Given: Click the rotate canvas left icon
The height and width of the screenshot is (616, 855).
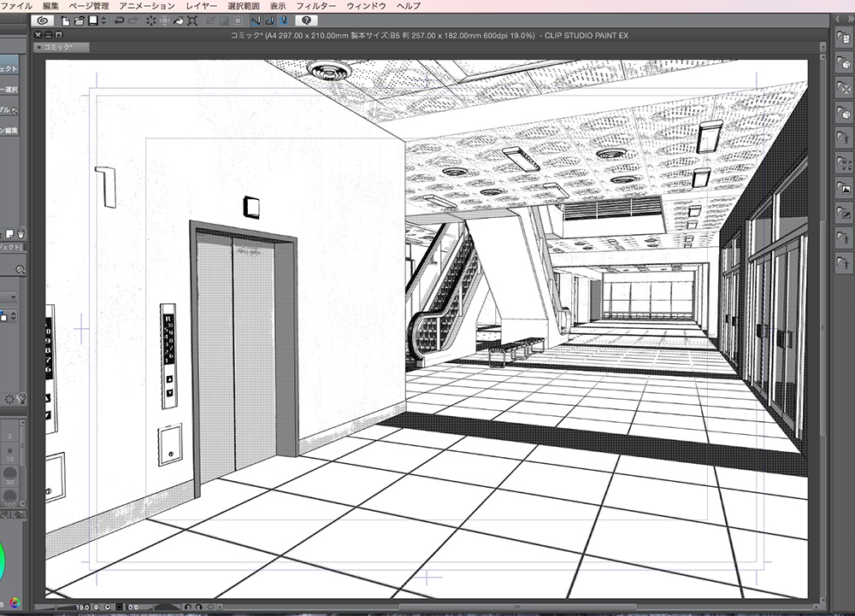Looking at the screenshot, I should point(188,607).
